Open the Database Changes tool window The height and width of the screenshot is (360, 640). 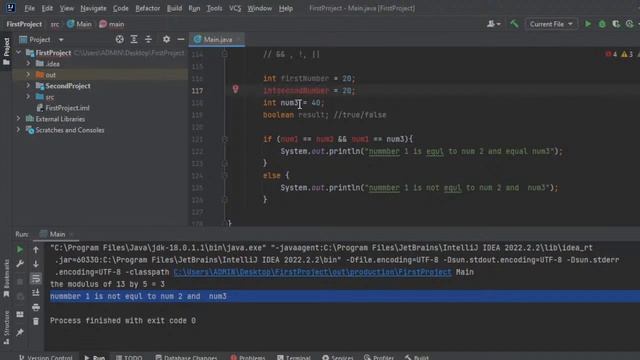coord(186,357)
